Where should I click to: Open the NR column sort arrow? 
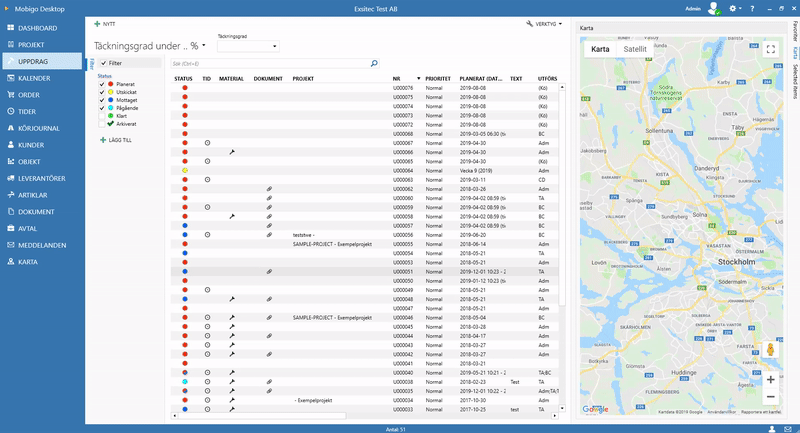[419, 79]
